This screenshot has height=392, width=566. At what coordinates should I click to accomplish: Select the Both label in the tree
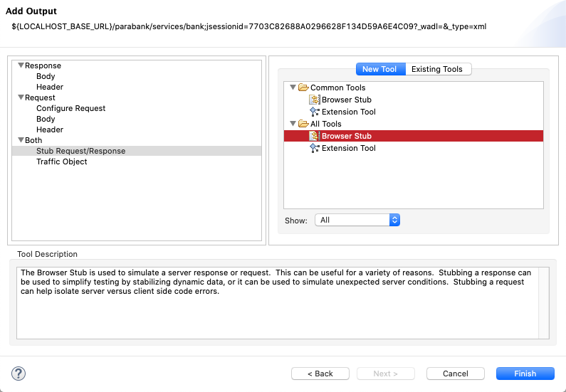click(33, 140)
